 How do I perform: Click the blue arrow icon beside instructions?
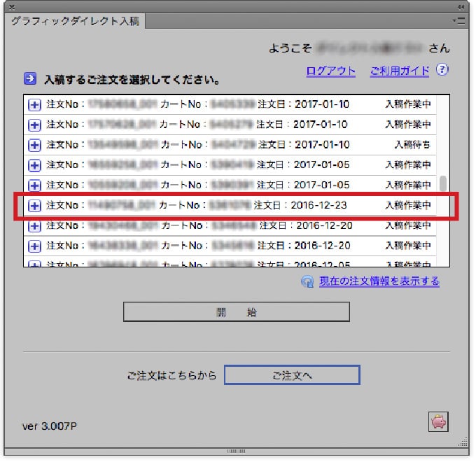coord(30,78)
